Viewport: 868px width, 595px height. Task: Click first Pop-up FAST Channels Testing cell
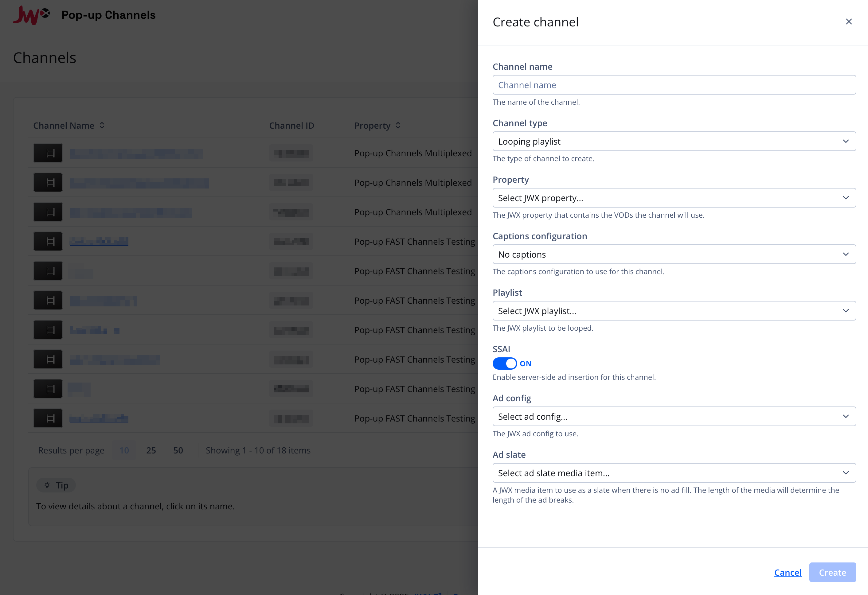pos(415,242)
